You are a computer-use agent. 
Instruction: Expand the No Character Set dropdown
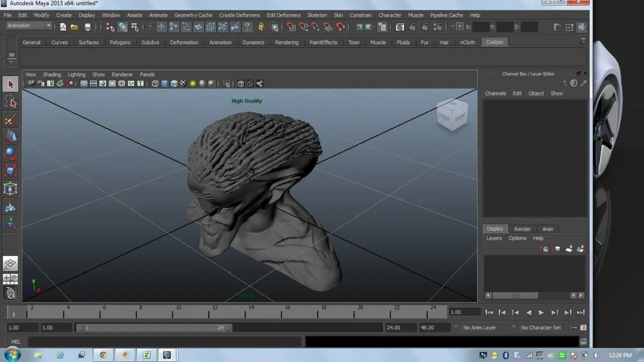(514, 328)
